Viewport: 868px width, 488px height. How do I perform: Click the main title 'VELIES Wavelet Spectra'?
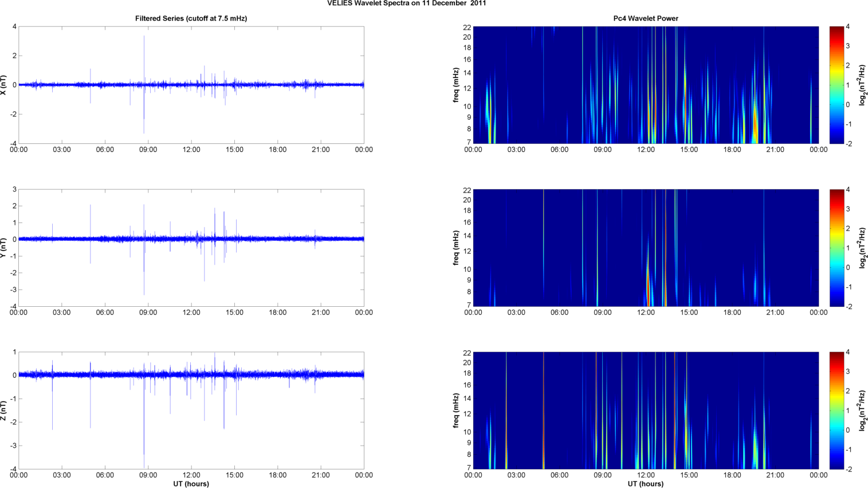[x=407, y=3]
